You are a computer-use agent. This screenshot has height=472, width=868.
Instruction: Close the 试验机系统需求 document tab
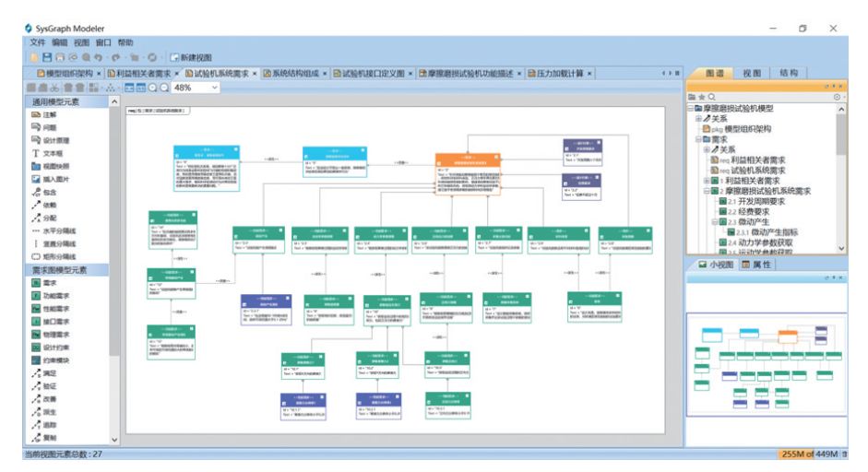click(x=256, y=74)
